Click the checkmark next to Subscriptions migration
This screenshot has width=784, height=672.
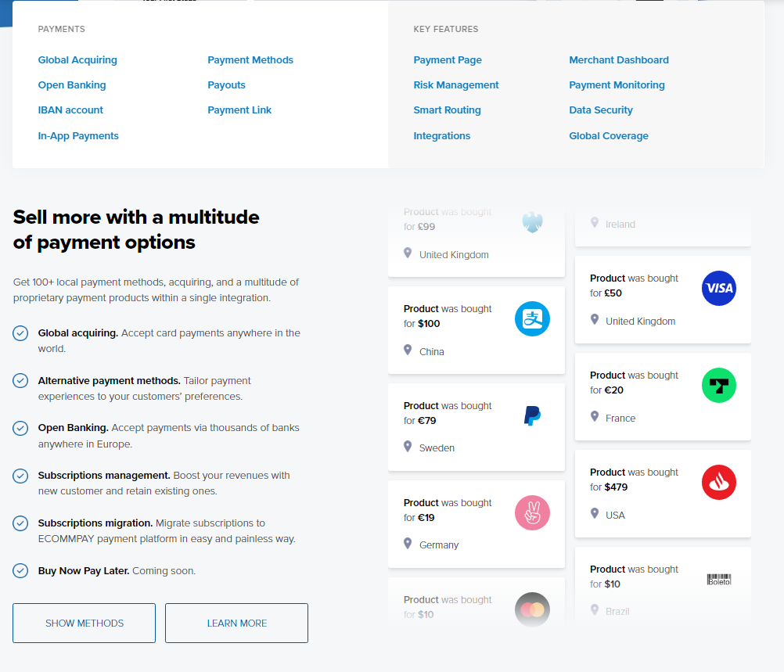(20, 523)
